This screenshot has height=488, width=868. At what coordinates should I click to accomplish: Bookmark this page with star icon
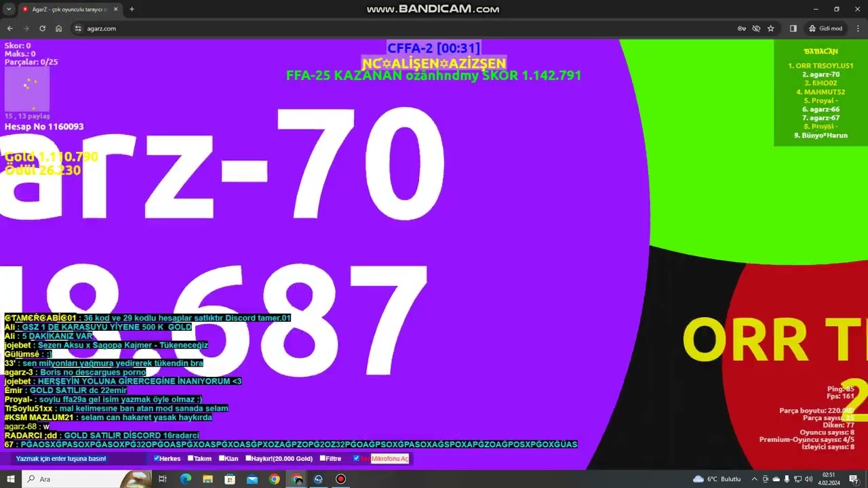[771, 28]
